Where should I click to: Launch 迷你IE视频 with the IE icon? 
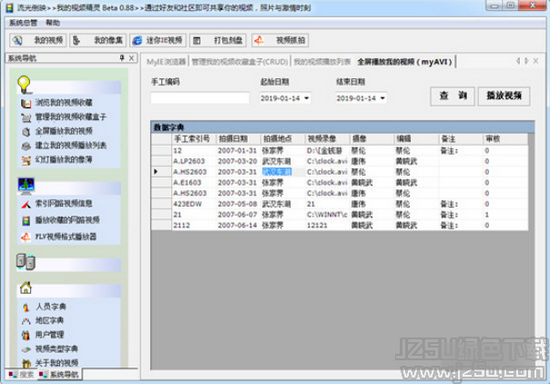pyautogui.click(x=157, y=40)
